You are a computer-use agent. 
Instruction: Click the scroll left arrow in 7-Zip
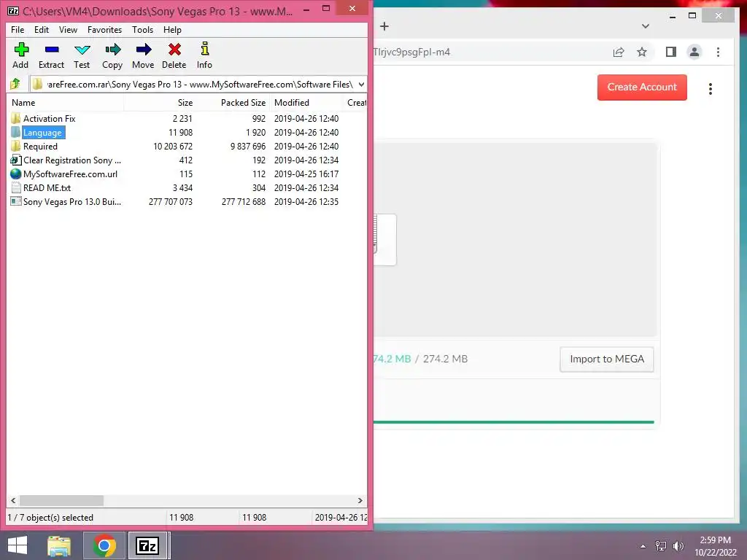(x=13, y=500)
